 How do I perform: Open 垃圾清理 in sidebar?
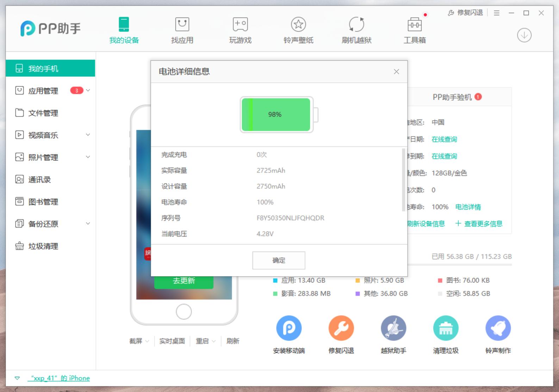pyautogui.click(x=43, y=246)
